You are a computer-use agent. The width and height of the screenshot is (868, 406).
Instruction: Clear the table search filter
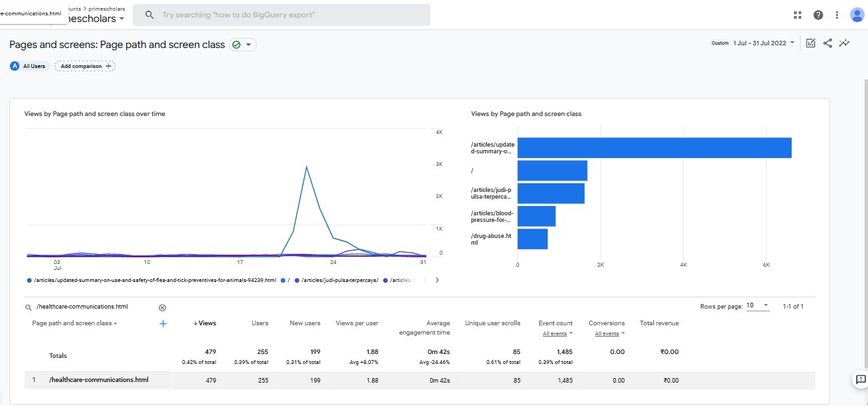[x=162, y=307]
